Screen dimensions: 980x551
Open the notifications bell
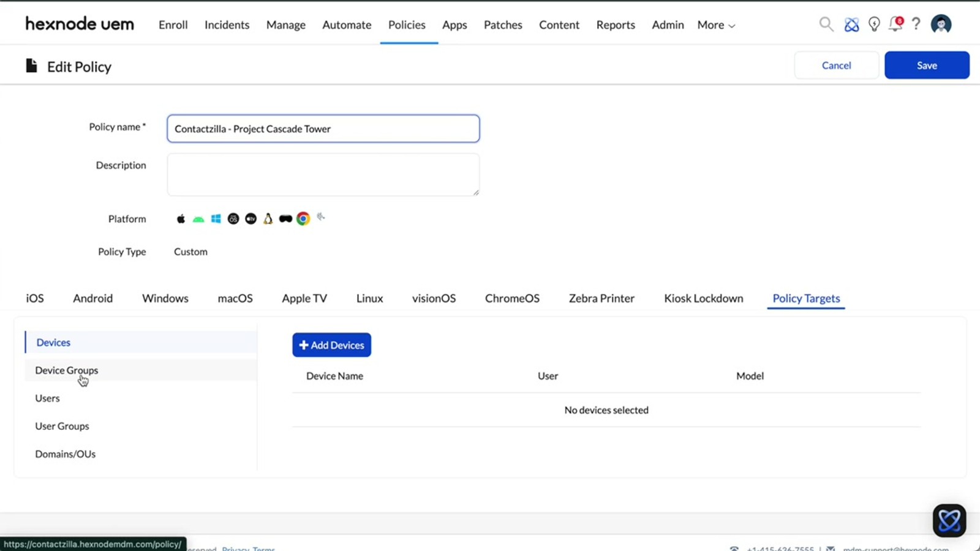coord(895,24)
